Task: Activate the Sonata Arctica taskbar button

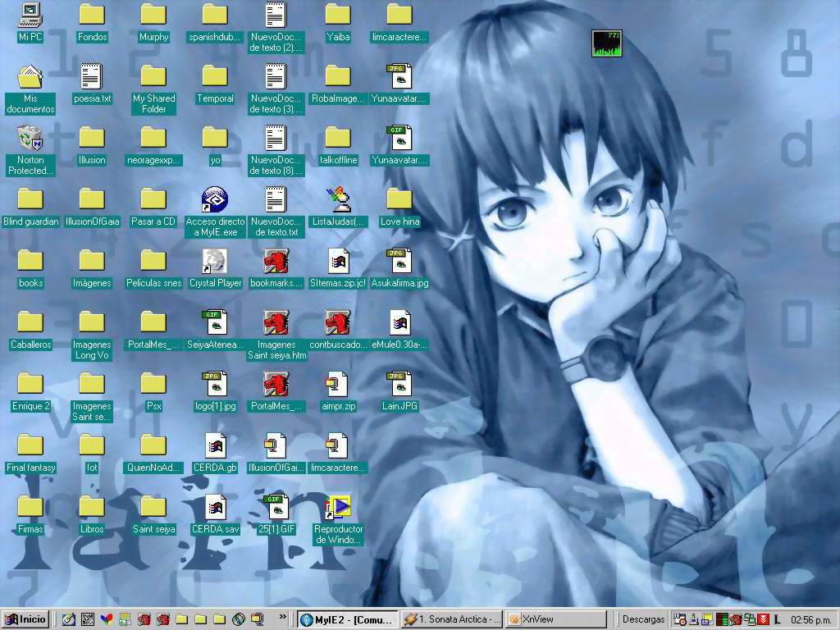Action: pyautogui.click(x=451, y=619)
